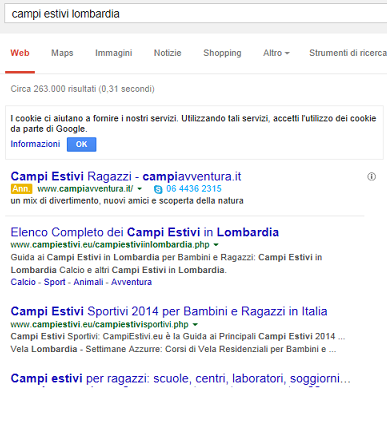Open the Avventura sitelink
This screenshot has height=434, width=390.
click(x=131, y=282)
